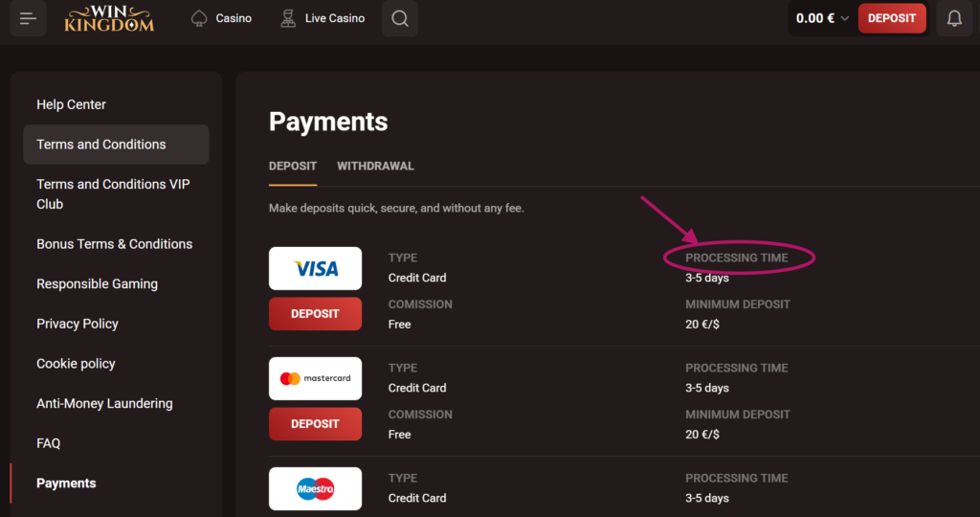Open the FAQ sidebar link
The height and width of the screenshot is (517, 980).
point(48,443)
